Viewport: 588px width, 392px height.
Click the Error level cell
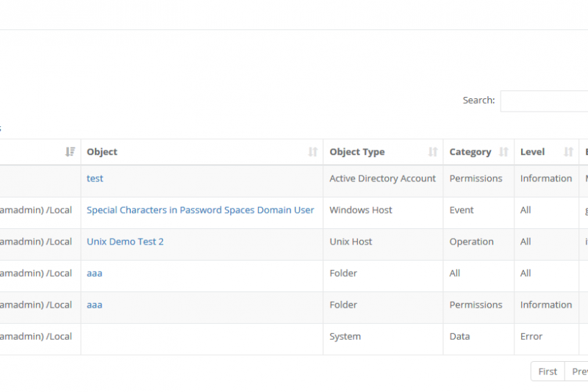point(531,336)
